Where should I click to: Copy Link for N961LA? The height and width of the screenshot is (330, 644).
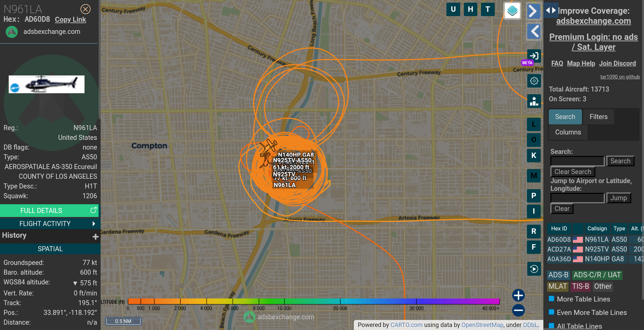tap(70, 19)
